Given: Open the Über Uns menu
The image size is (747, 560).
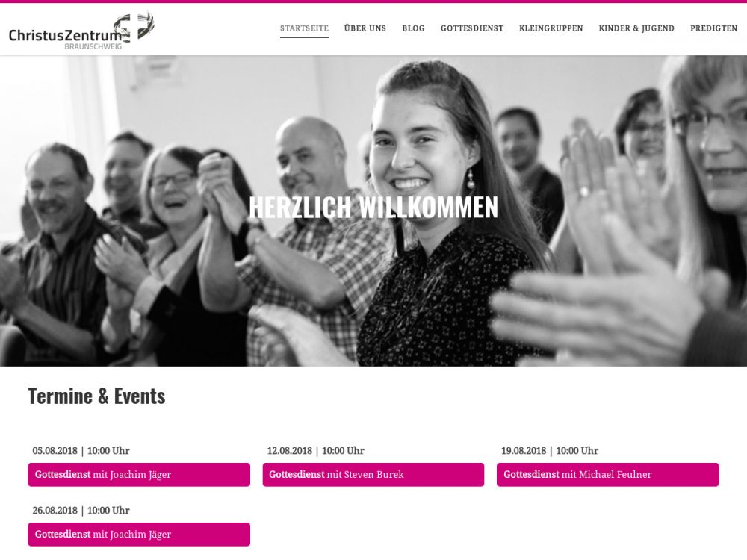Looking at the screenshot, I should coord(365,28).
